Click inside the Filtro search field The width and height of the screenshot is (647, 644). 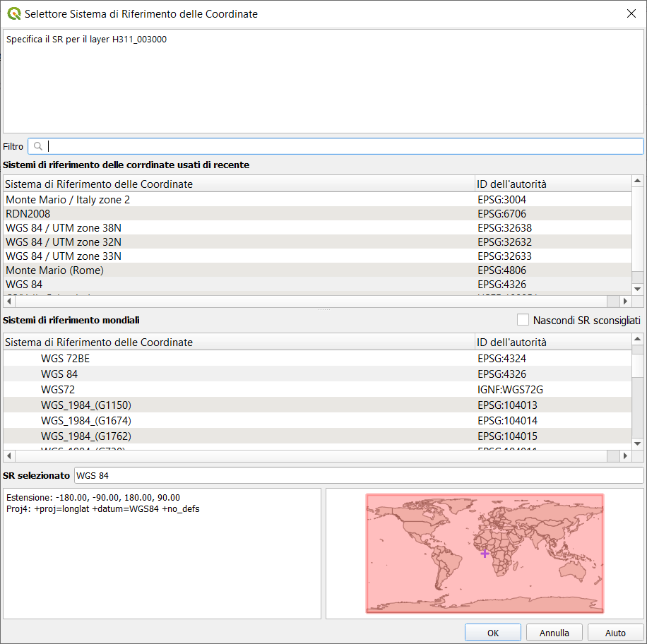(x=339, y=146)
